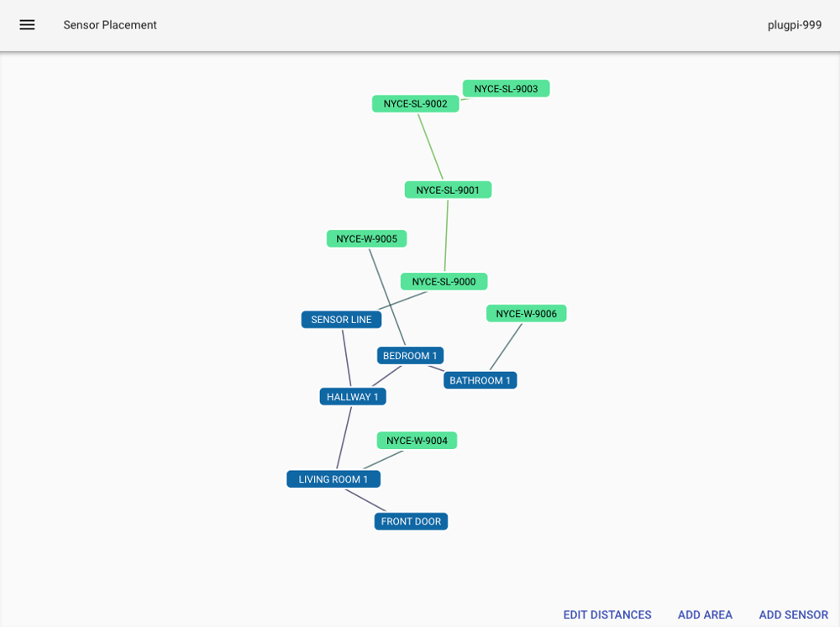Click the LIVING ROOM 1 area node
The height and width of the screenshot is (627, 840).
click(x=333, y=479)
